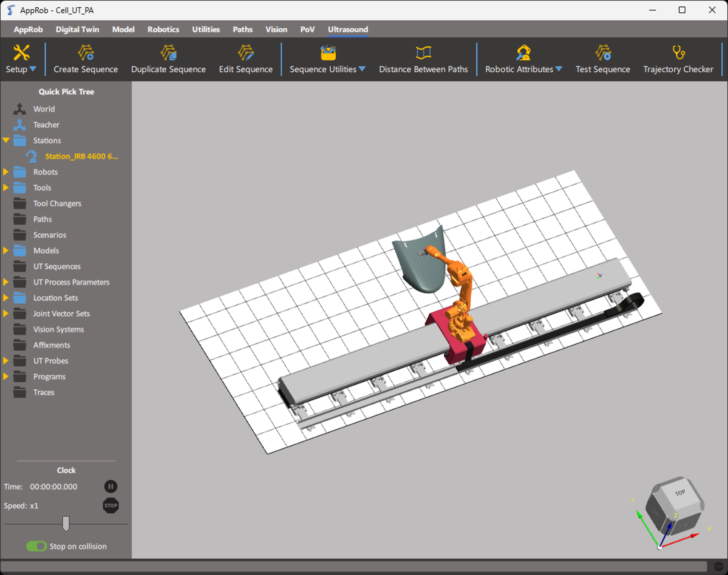
Task: Run the Test Sequence tool
Action: point(603,53)
